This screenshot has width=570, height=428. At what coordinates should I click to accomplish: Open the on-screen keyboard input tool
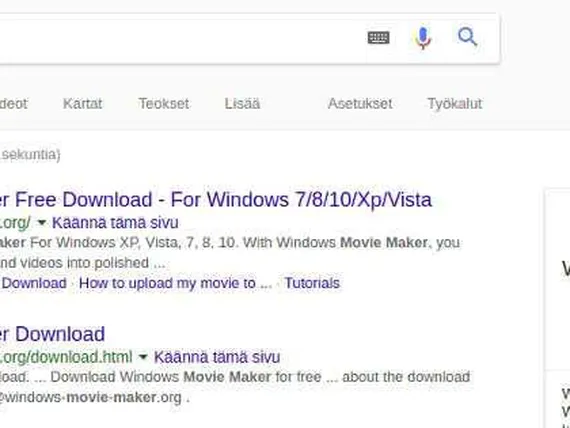[x=378, y=37]
